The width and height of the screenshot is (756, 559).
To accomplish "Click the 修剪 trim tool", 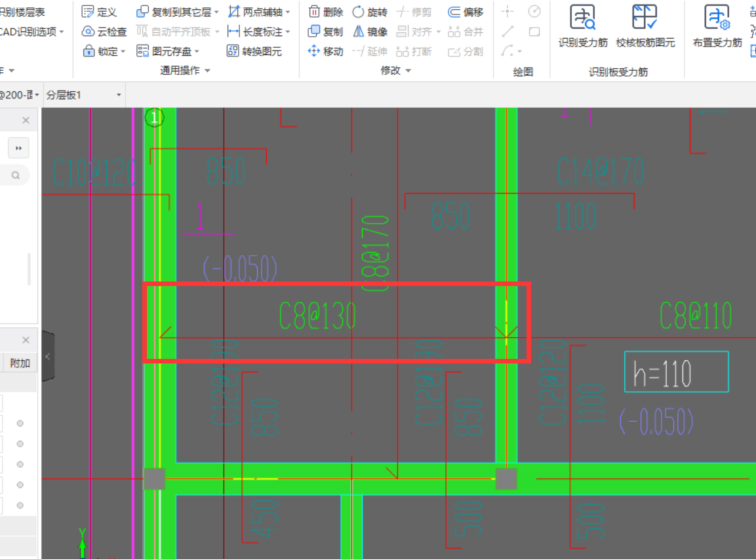I will (414, 12).
